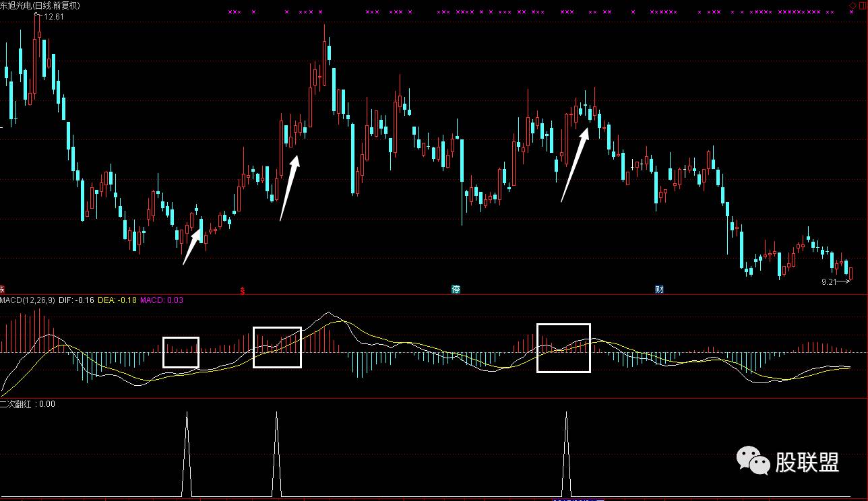Screen dimensions: 868x501
Task: Open MACD(12,26,9) indicator parameters label
Action: (28, 300)
